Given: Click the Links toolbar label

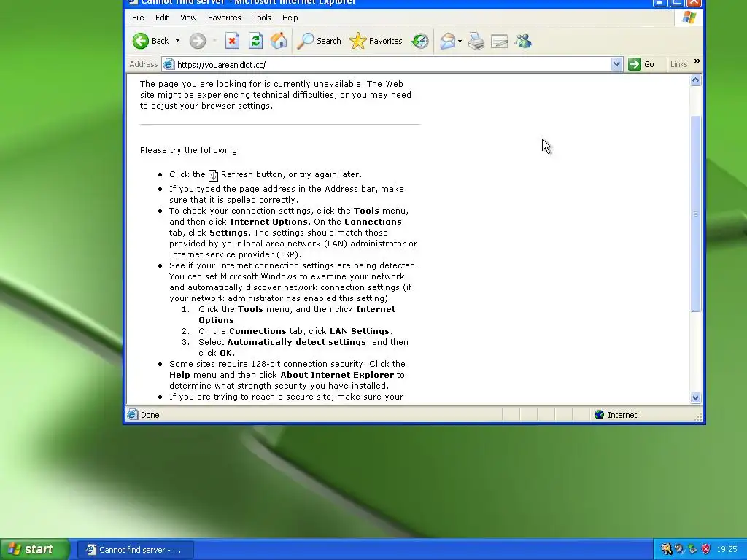Looking at the screenshot, I should click(678, 64).
